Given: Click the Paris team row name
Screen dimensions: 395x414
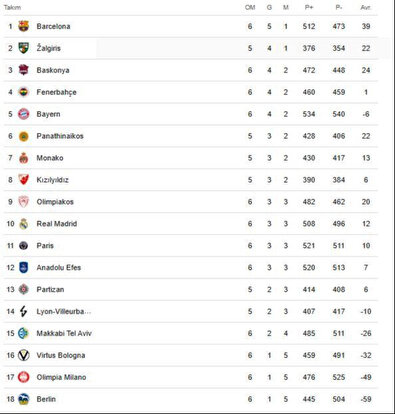Looking at the screenshot, I should (x=45, y=246).
